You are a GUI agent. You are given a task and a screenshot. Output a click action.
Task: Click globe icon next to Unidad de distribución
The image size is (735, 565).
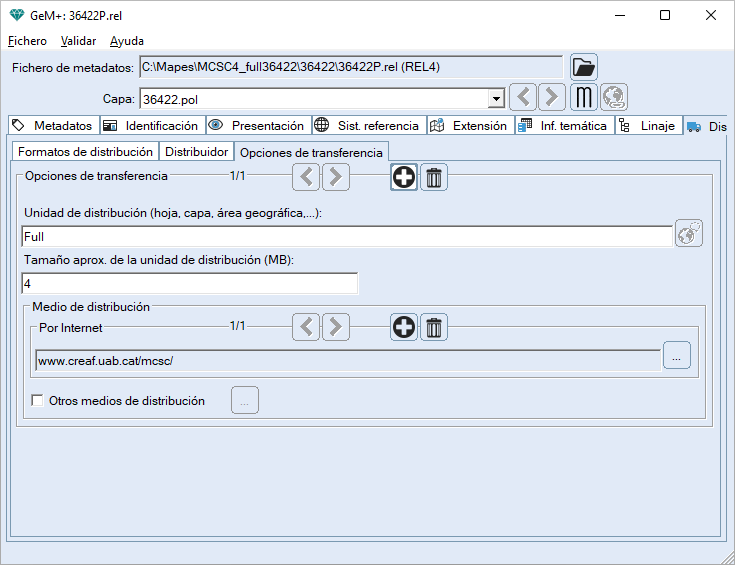point(688,234)
